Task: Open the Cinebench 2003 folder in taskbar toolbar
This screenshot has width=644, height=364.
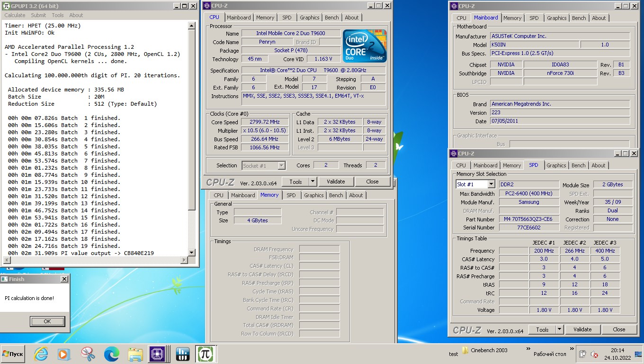Action: click(485, 350)
